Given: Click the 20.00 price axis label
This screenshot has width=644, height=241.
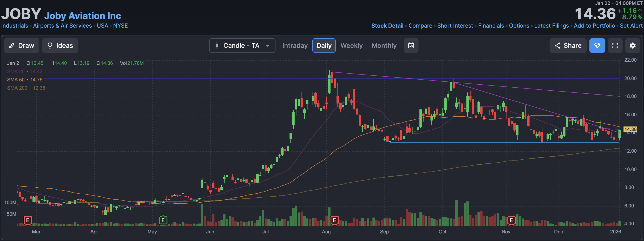Looking at the screenshot, I should [630, 78].
